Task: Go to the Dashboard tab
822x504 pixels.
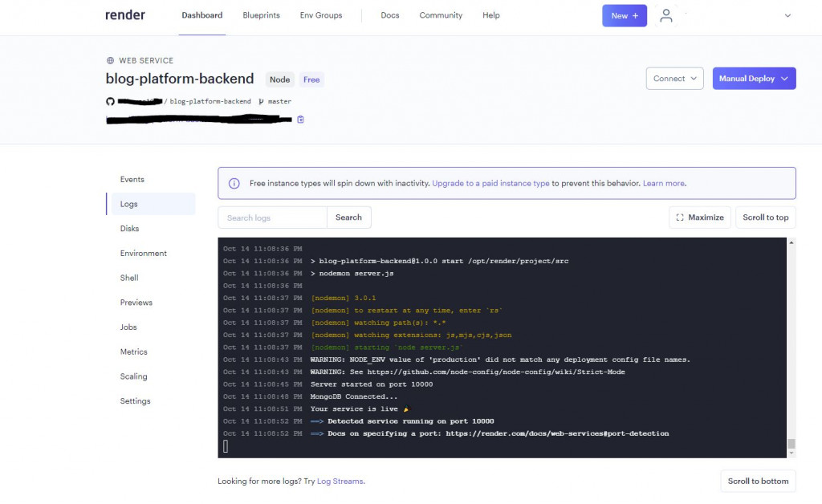Action: click(x=201, y=15)
